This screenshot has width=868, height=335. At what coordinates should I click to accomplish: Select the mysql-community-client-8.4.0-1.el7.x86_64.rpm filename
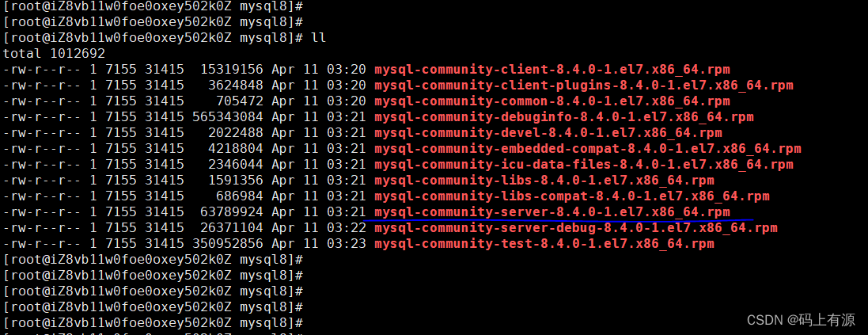[552, 70]
